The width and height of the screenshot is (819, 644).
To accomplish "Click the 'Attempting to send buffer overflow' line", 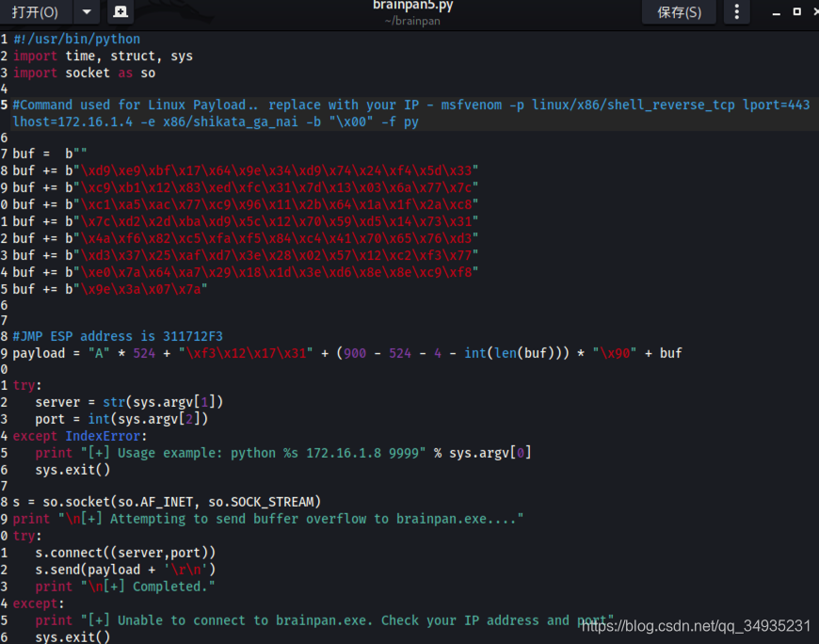I will tap(268, 519).
